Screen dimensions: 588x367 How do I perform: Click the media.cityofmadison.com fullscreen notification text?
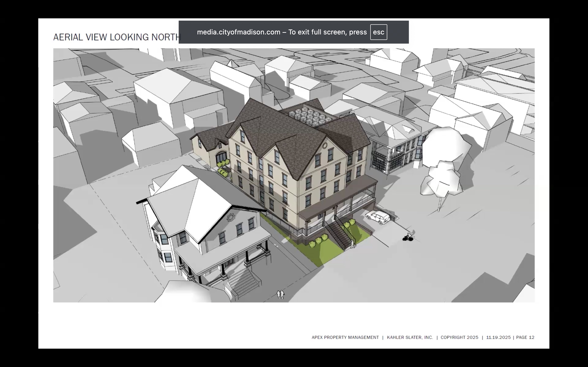tap(282, 32)
